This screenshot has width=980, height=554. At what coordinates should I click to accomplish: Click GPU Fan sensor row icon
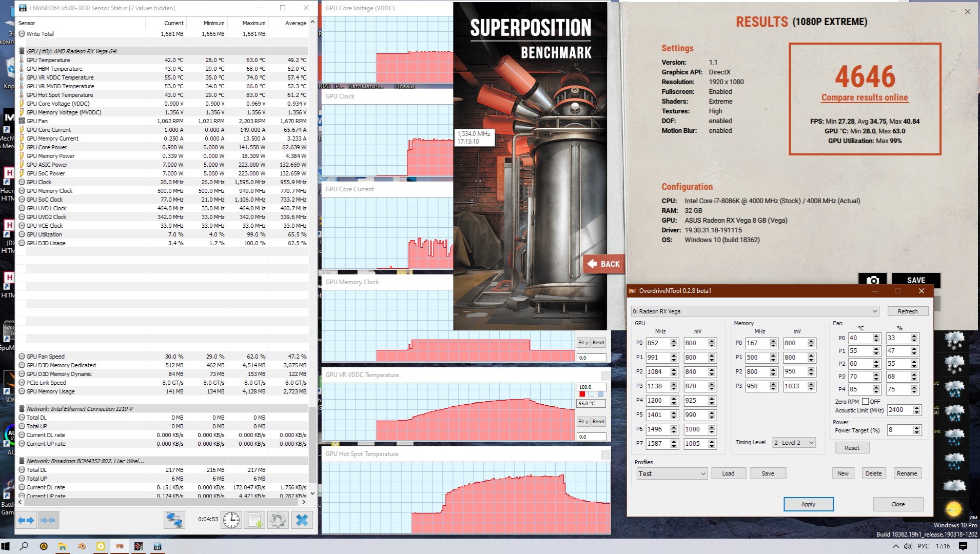(22, 121)
